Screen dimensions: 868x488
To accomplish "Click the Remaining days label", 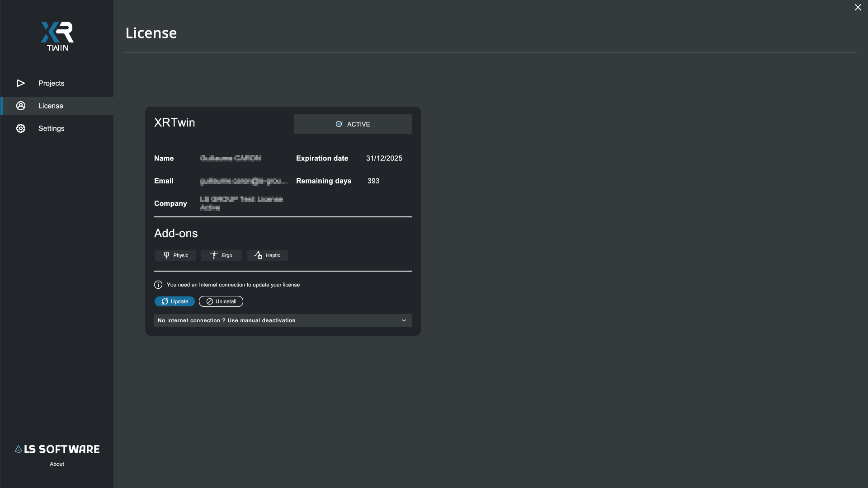I will 324,181.
